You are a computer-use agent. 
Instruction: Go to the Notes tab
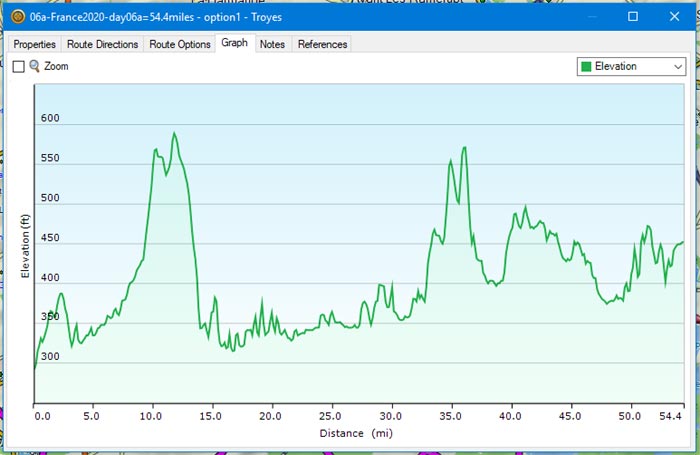tap(272, 44)
